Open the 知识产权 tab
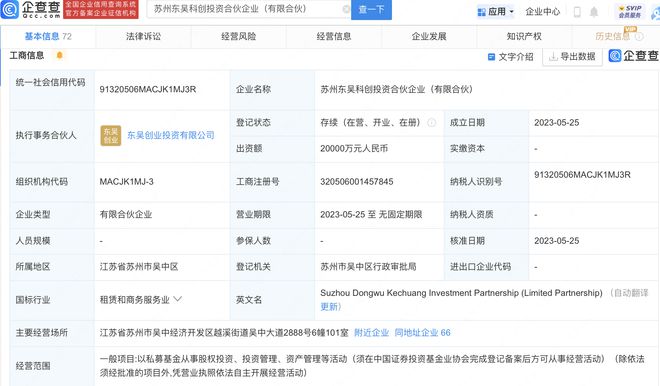 tap(524, 37)
